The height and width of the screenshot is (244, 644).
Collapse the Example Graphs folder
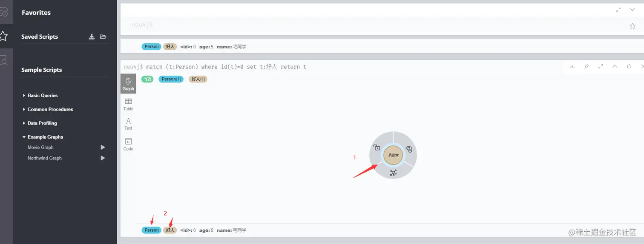click(43, 137)
